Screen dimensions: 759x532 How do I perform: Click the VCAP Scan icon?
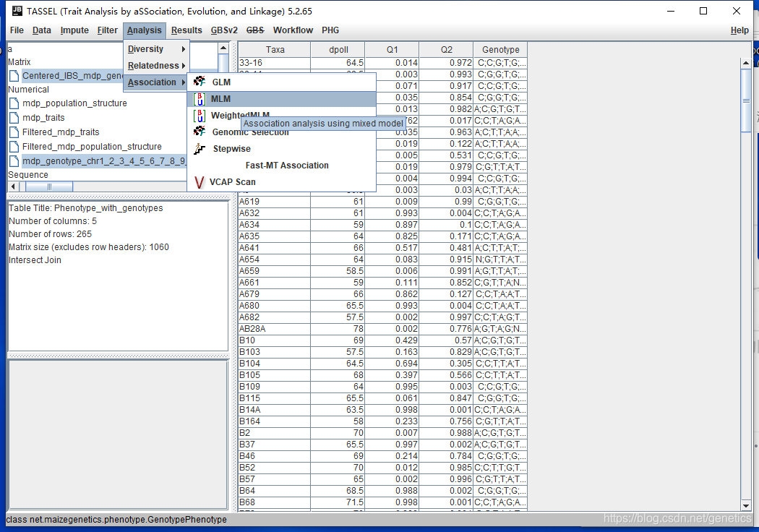click(x=199, y=182)
